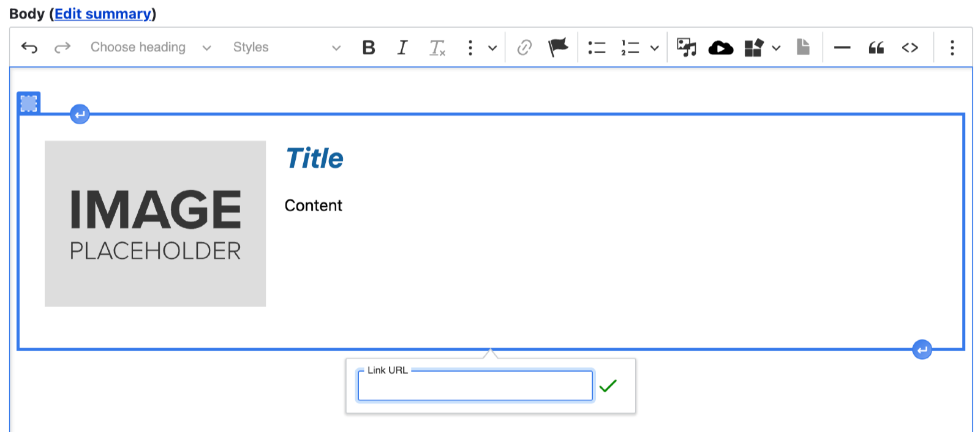Click the link icon in toolbar
The image size is (980, 432).
tap(524, 48)
